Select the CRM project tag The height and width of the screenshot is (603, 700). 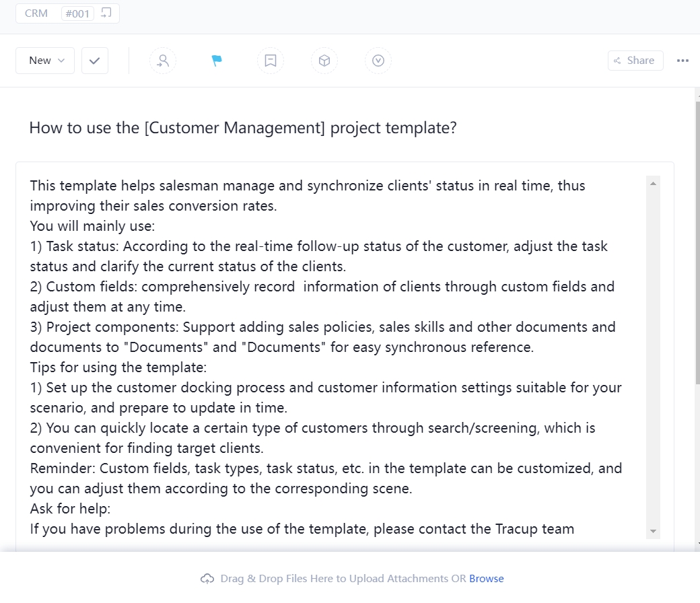click(x=36, y=13)
